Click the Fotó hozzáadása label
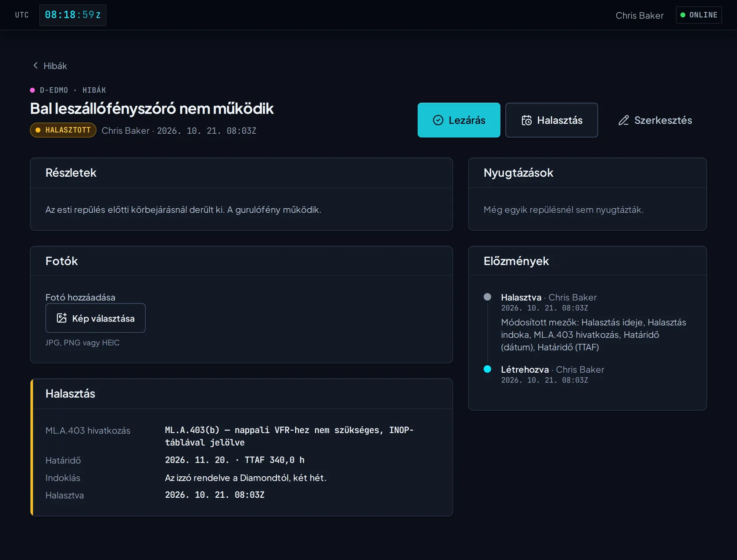 (80, 297)
